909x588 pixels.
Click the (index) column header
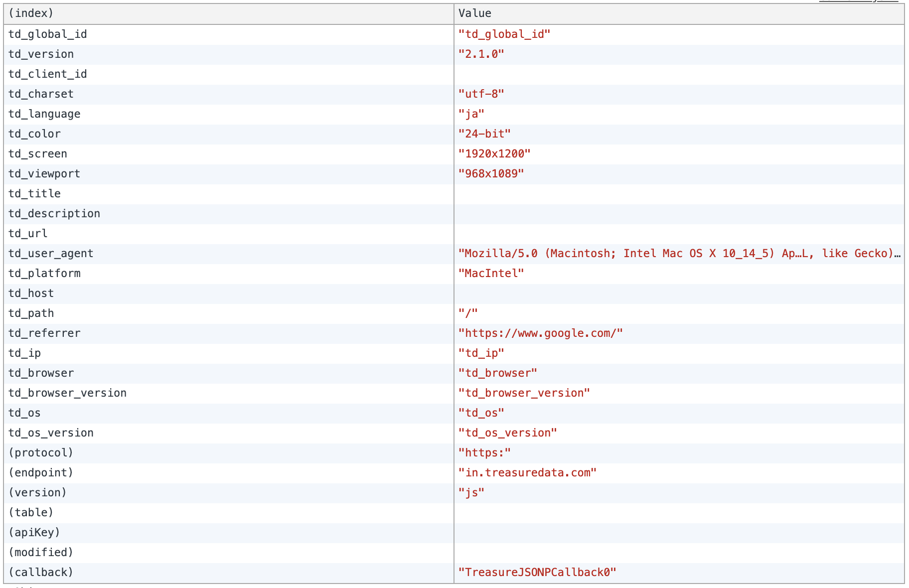229,14
